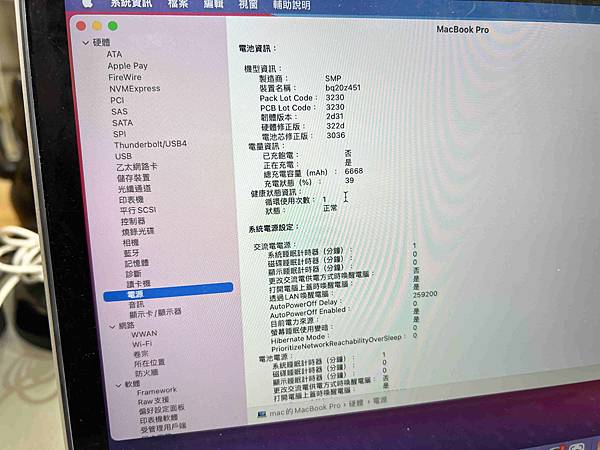Select 儲存裝置 in the sidebar
The height and width of the screenshot is (450, 600).
coord(134,178)
